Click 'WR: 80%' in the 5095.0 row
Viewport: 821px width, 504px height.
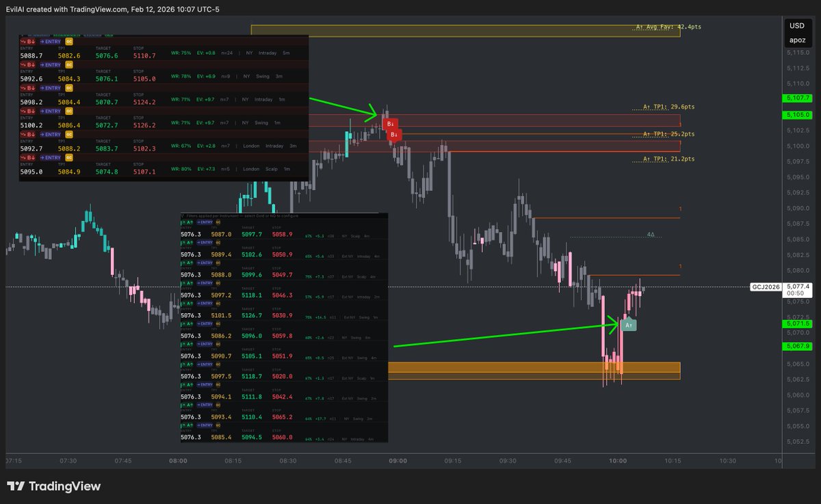181,169
